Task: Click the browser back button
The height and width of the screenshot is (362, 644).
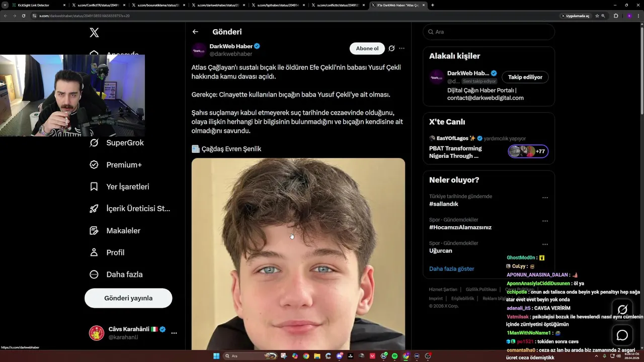Action: click(6, 16)
